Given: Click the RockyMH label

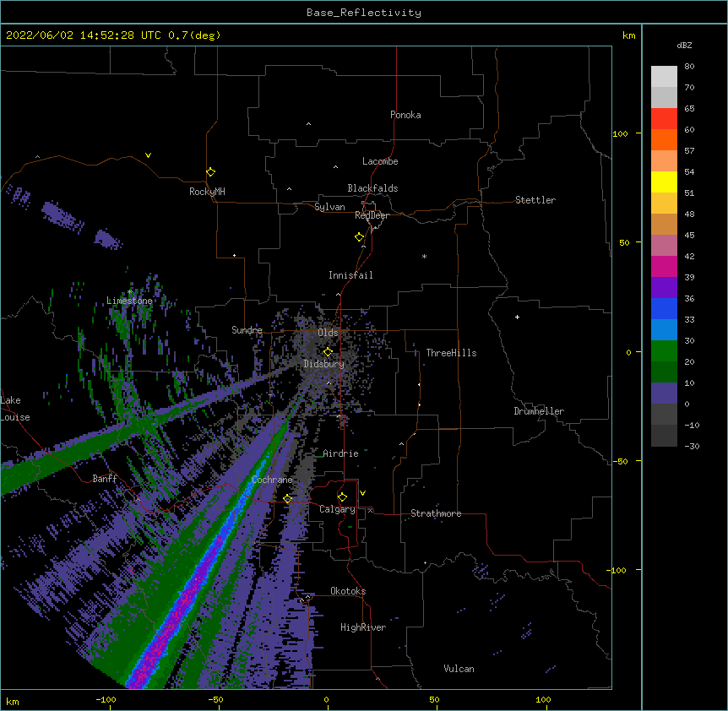Looking at the screenshot, I should click(207, 192).
